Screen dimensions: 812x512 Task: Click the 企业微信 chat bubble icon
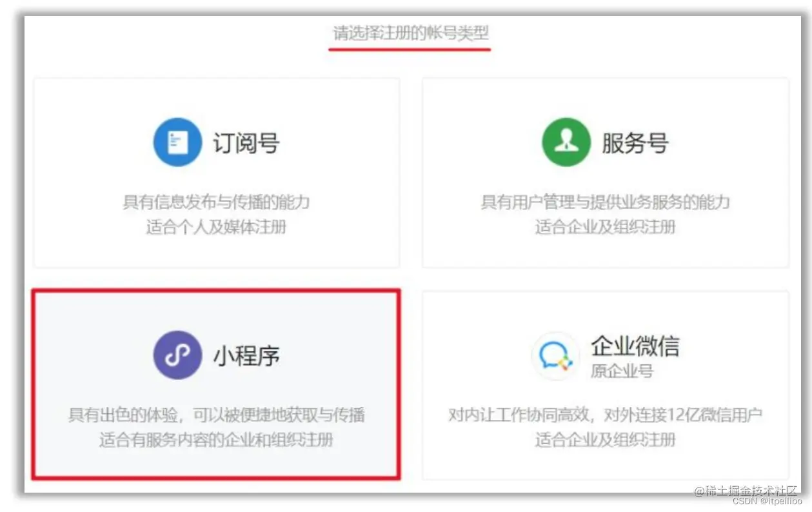[555, 355]
